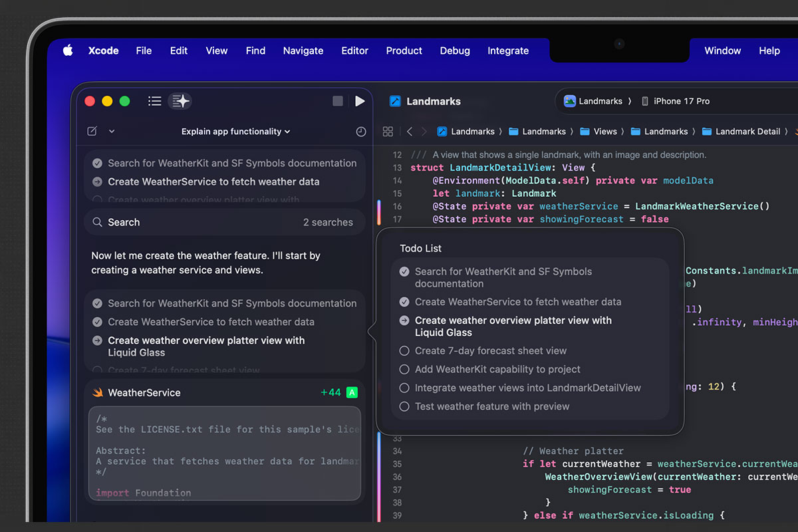Check 'Add WeatherKit capability to project' circle
Viewport: 798px width, 532px height.
(404, 369)
